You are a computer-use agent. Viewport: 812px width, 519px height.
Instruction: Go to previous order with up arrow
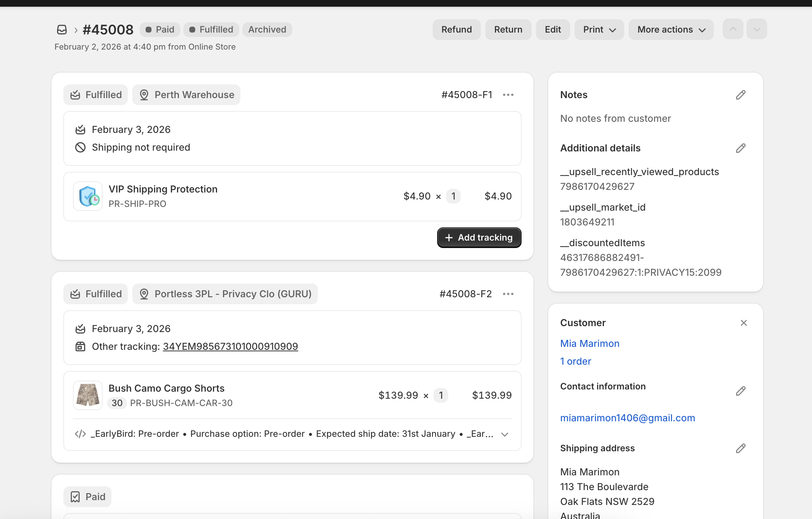tap(733, 29)
